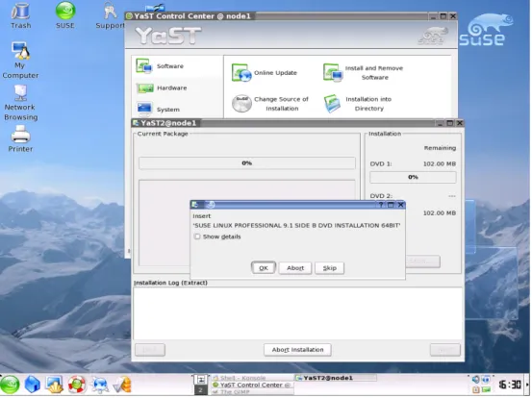Screen dimensions: 532x398
Task: Open My Computer desktop icon
Action: (20, 61)
